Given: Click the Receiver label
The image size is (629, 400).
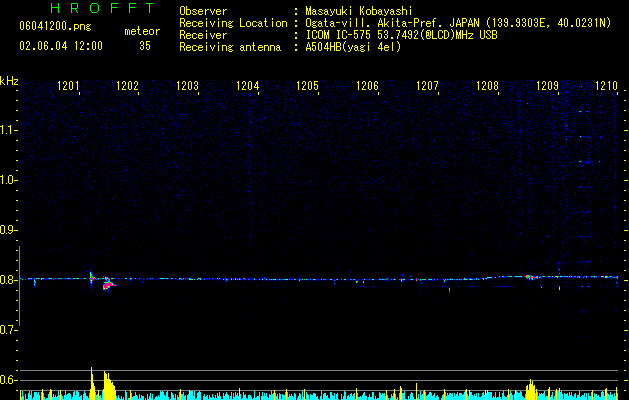Looking at the screenshot, I should 203,35.
